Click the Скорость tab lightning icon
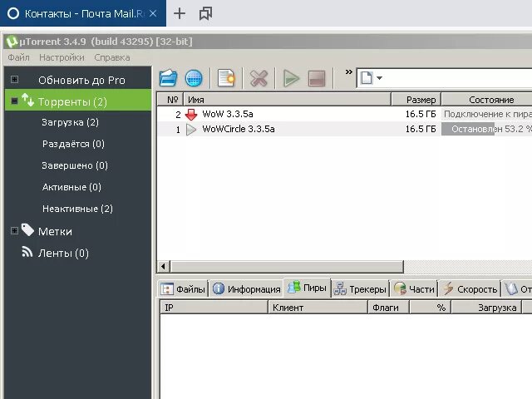 tap(449, 288)
